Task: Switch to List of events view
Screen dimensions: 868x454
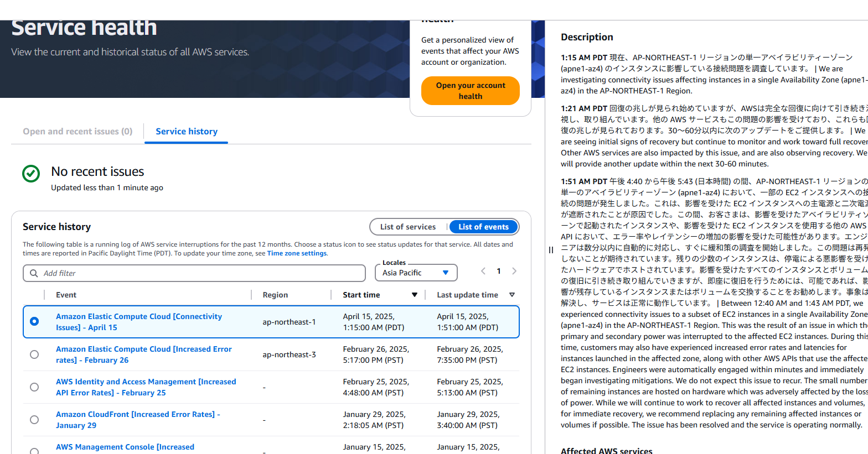Action: [x=483, y=227]
